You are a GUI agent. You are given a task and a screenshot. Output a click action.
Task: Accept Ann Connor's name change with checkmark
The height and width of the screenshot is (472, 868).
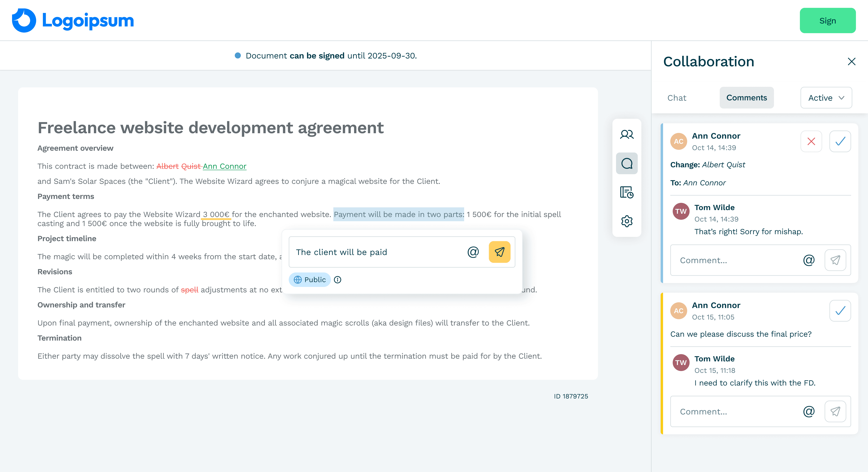tap(840, 142)
